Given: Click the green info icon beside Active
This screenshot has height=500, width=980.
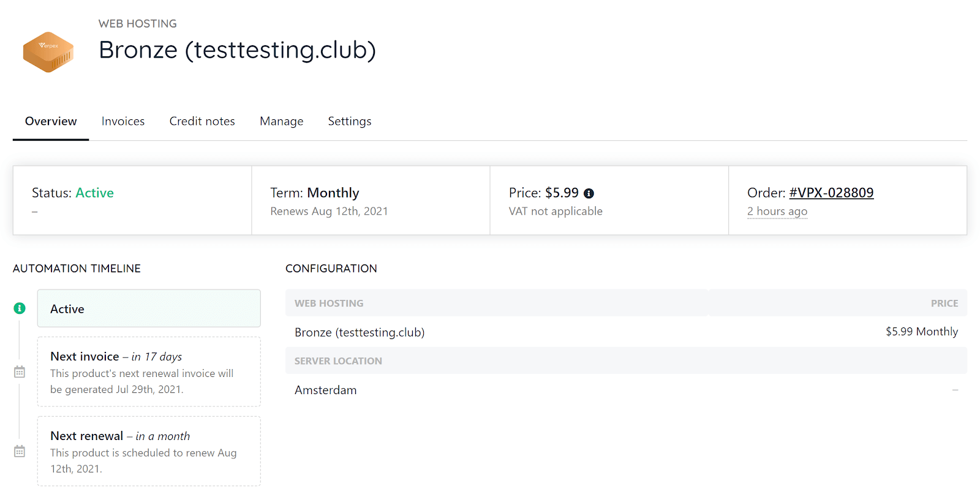Looking at the screenshot, I should click(20, 308).
